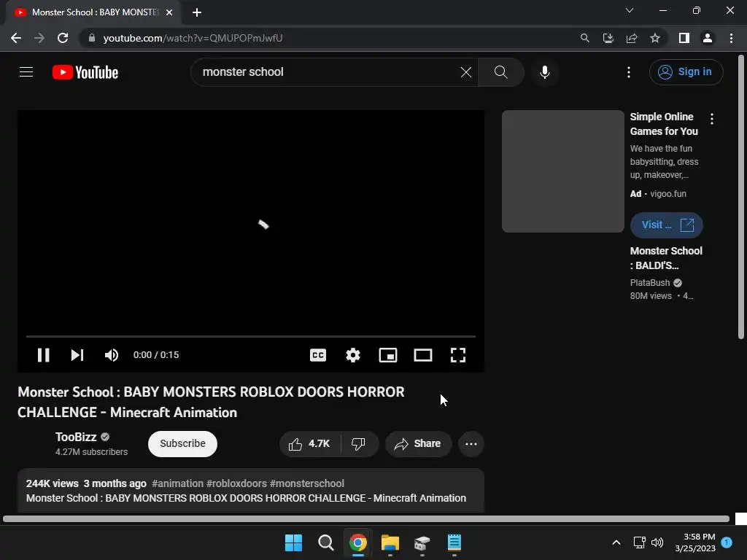This screenshot has height=560, width=747.
Task: Share this video
Action: [418, 444]
